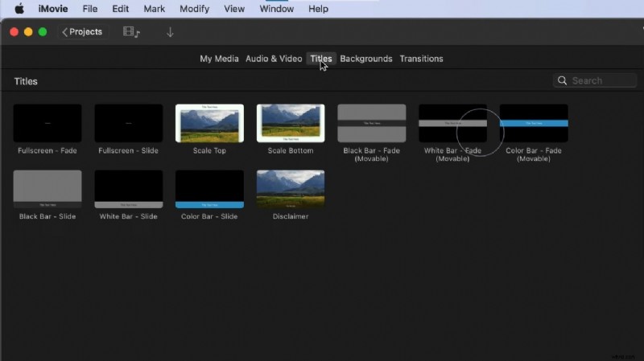Click the media browser filmstrip icon
This screenshot has height=361, width=644.
pyautogui.click(x=130, y=32)
